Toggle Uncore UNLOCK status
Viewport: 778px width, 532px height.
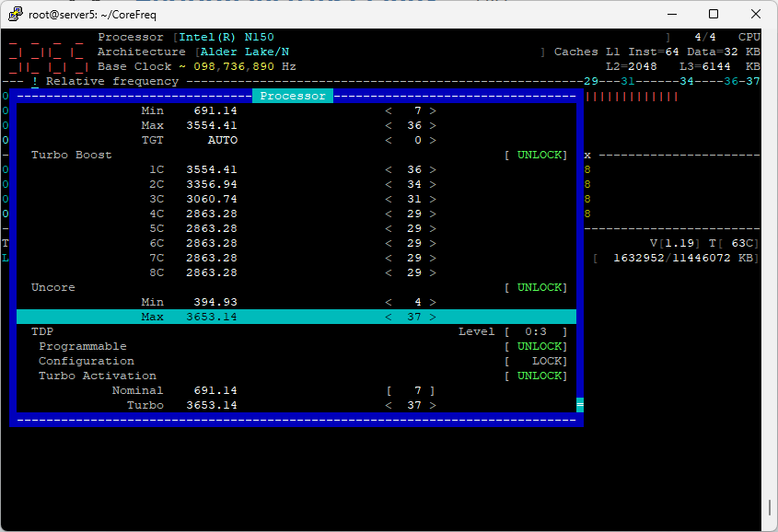(536, 287)
